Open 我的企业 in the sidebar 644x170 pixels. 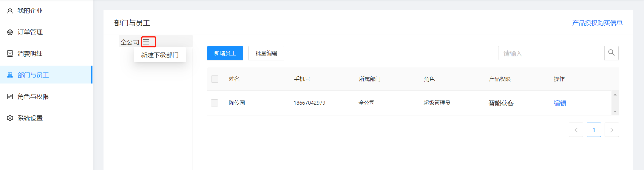tap(30, 11)
